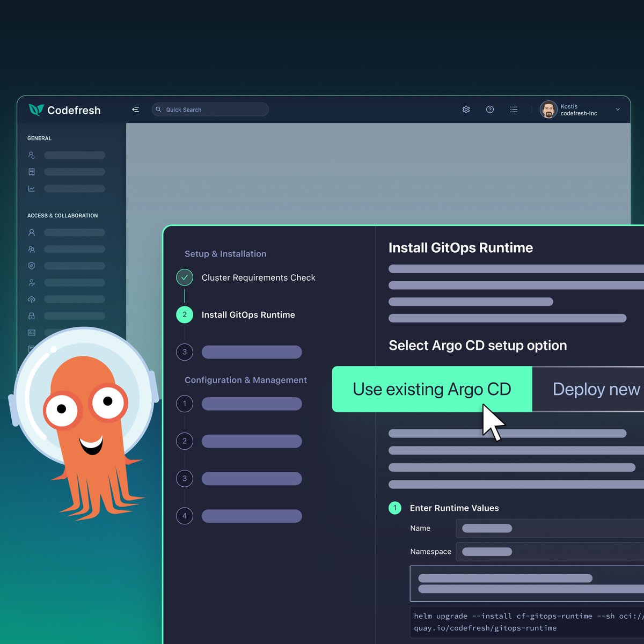Viewport: 644px width, 644px height.
Task: Select the completed Cluster Requirements Check checkmark
Action: 185,277
